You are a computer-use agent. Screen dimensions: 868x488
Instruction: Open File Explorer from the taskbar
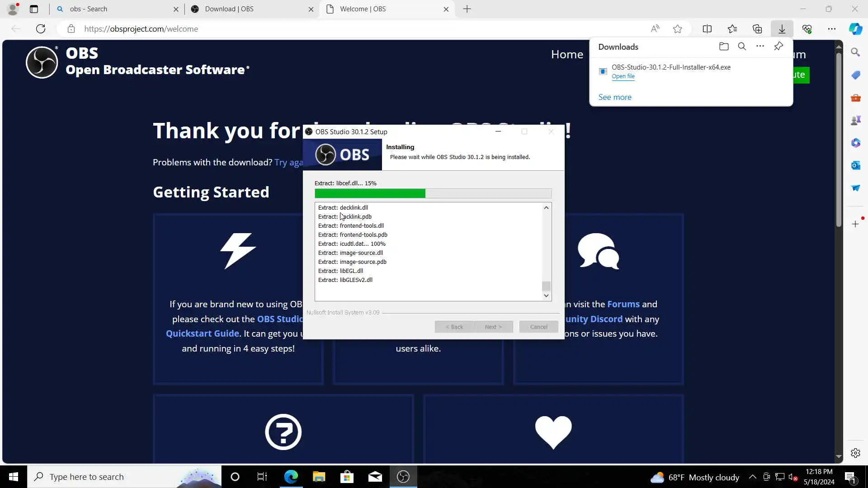click(x=319, y=477)
